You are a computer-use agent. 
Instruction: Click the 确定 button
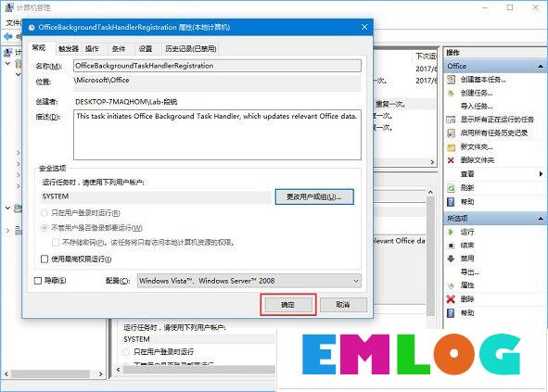click(288, 305)
